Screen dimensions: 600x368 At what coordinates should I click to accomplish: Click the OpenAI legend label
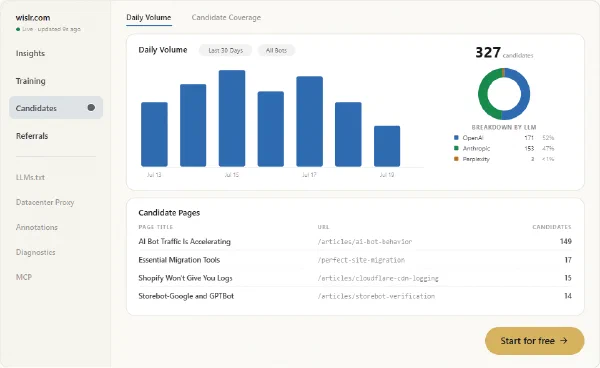click(x=473, y=138)
